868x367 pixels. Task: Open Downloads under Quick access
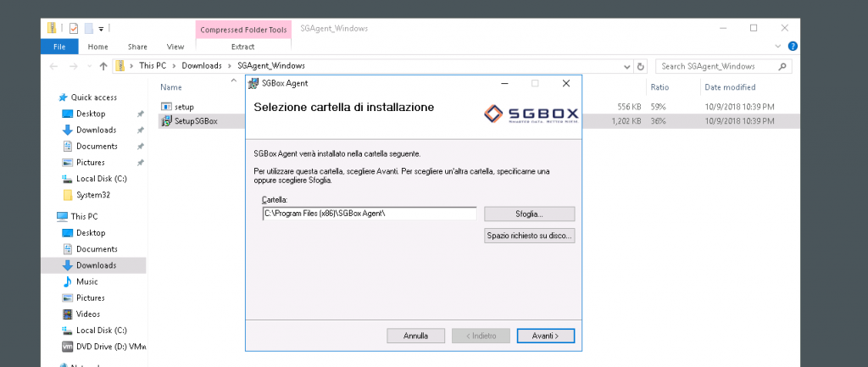tap(97, 130)
